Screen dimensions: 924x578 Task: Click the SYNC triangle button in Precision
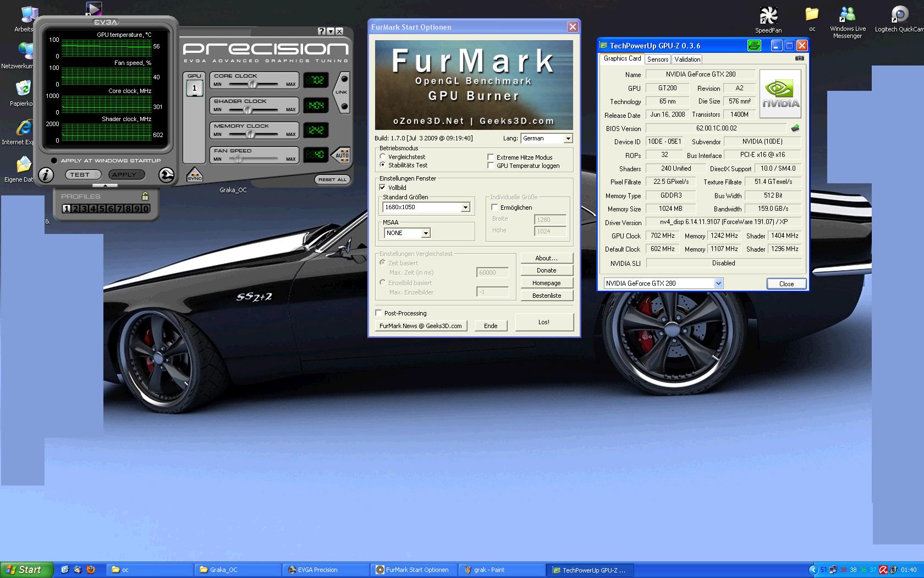pyautogui.click(x=195, y=175)
